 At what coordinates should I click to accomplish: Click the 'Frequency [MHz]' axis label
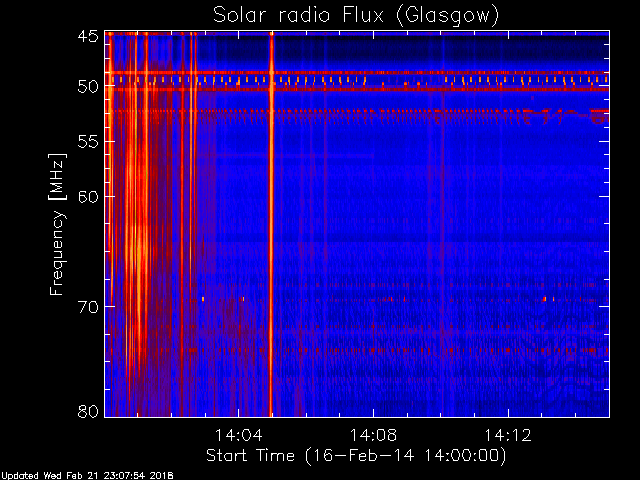pyautogui.click(x=57, y=224)
